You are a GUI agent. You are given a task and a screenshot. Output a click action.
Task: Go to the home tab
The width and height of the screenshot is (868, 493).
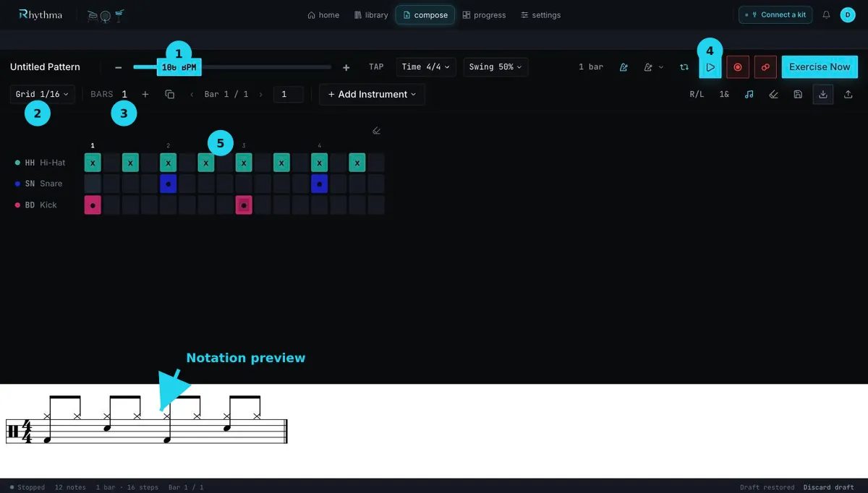click(323, 15)
